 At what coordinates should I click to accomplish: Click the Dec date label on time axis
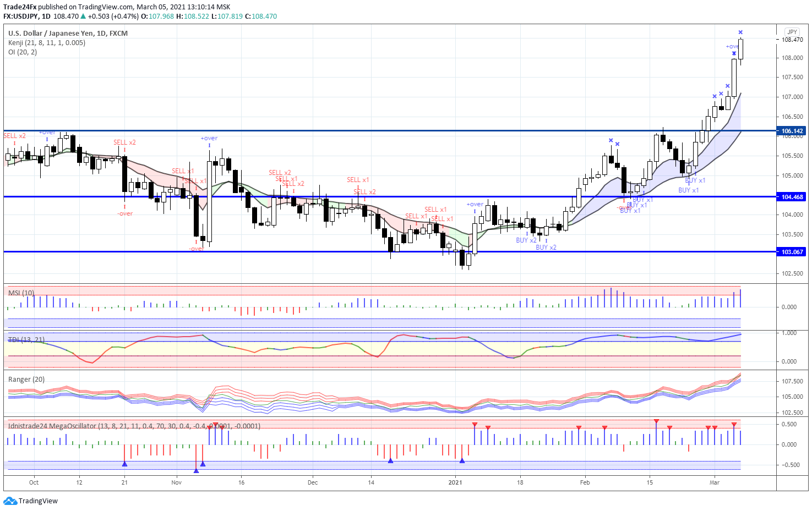[x=313, y=482]
